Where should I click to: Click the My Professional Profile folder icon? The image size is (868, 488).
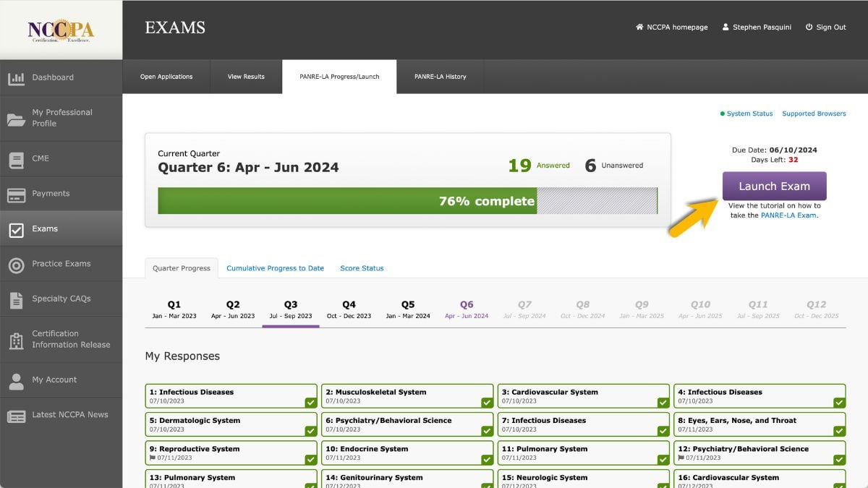(16, 119)
